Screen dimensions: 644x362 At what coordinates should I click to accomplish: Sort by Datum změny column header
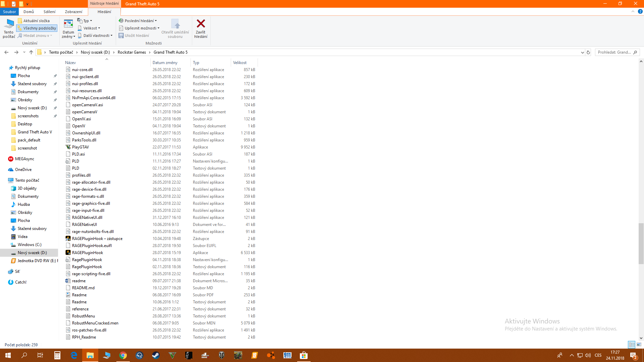[165, 63]
